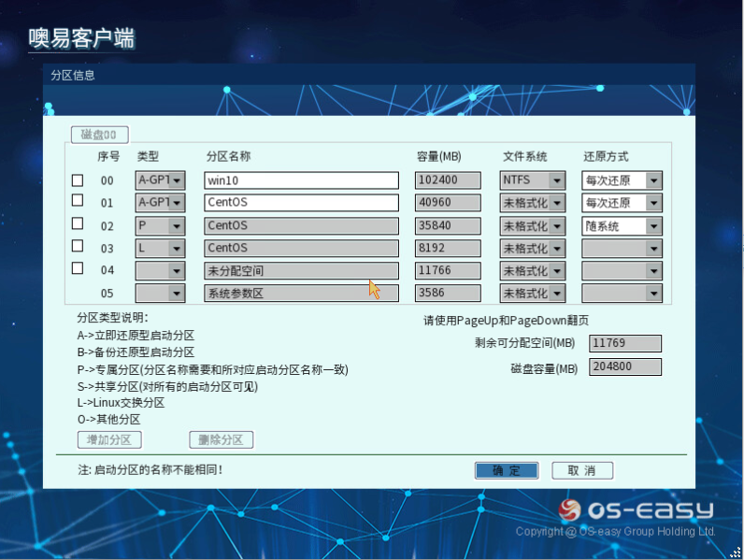Open file system dropdown for row 01
This screenshot has height=560, width=744.
tap(557, 203)
